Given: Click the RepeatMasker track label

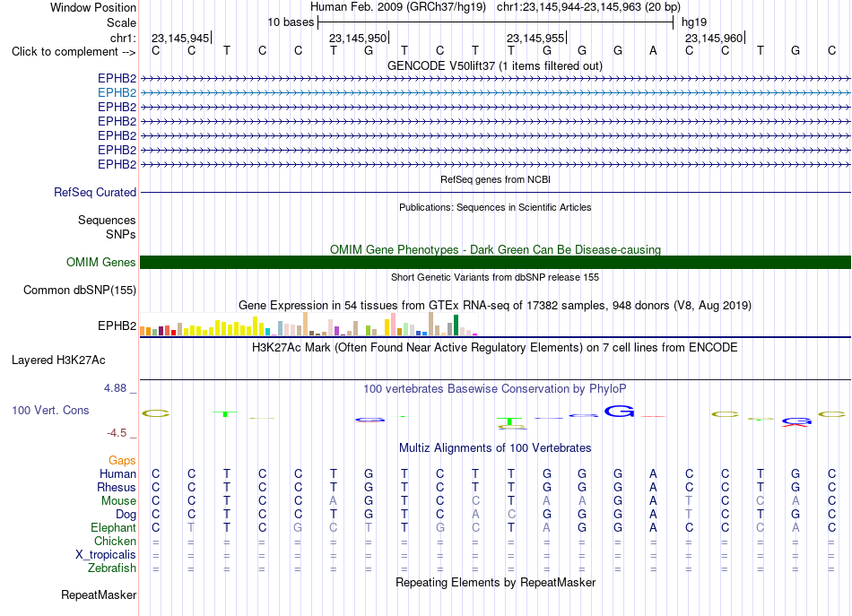Looking at the screenshot, I should [99, 594].
